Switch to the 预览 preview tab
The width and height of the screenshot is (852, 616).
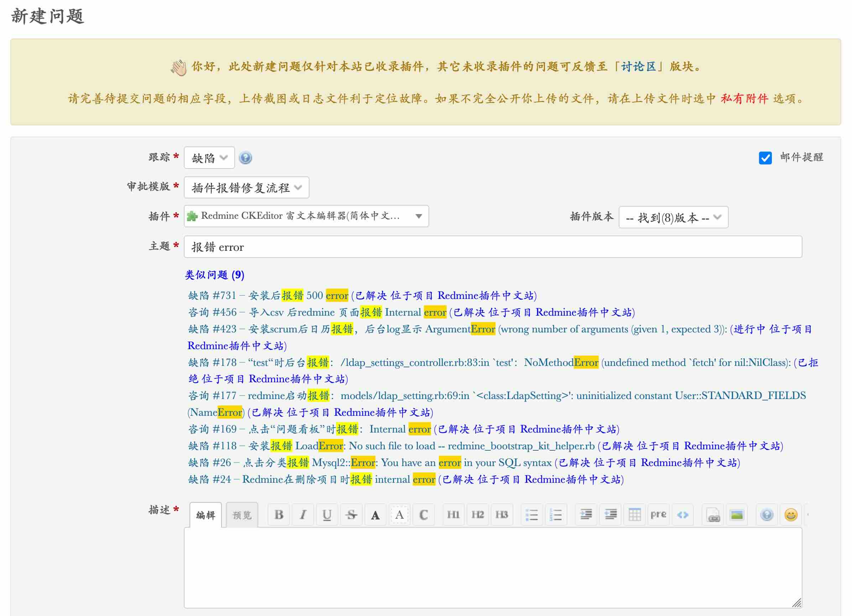[242, 515]
